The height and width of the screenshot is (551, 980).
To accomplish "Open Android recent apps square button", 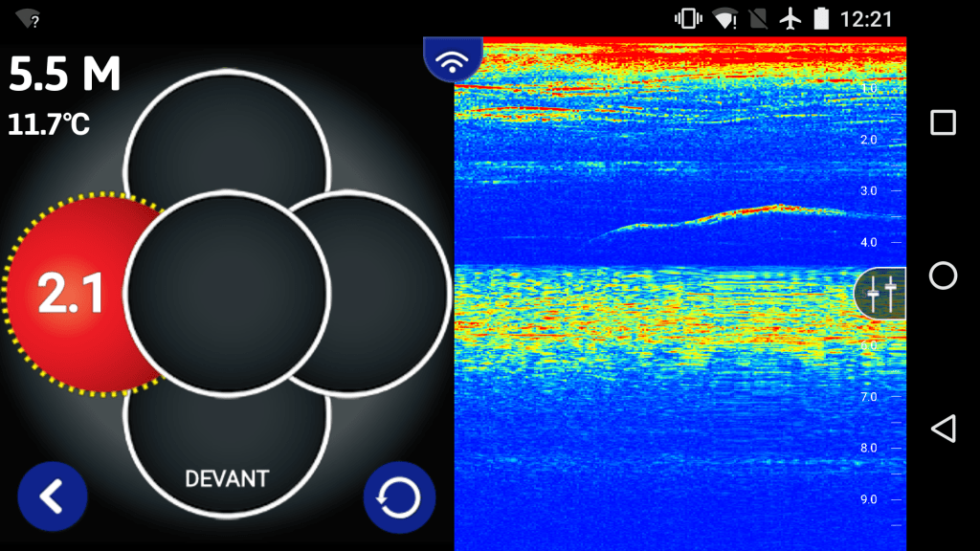I will point(943,122).
